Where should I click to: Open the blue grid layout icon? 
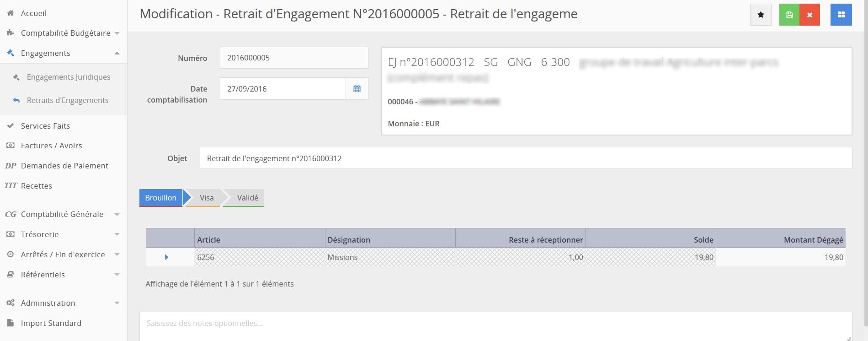[841, 15]
